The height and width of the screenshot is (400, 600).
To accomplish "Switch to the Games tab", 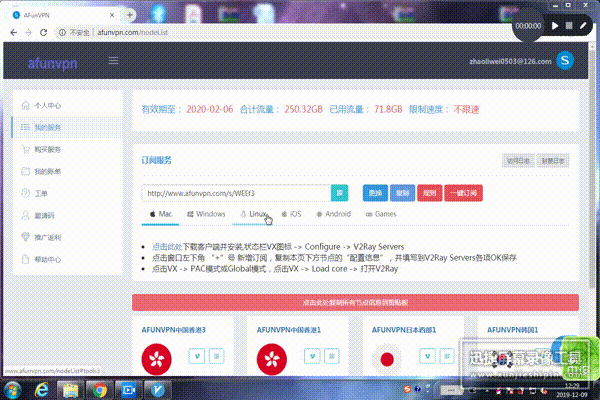I will click(381, 214).
